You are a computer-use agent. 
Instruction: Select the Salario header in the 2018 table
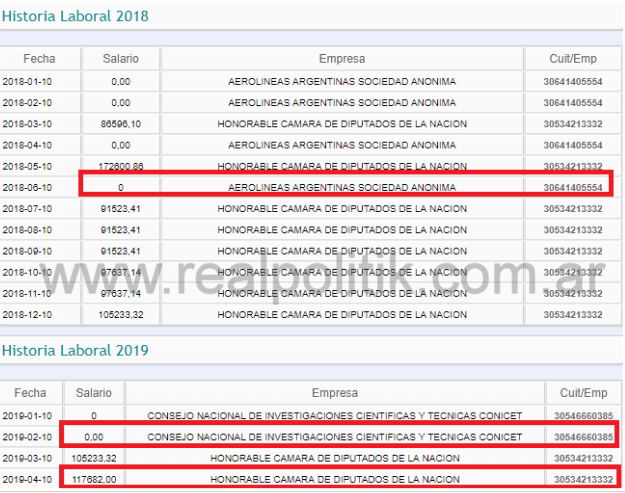120,59
